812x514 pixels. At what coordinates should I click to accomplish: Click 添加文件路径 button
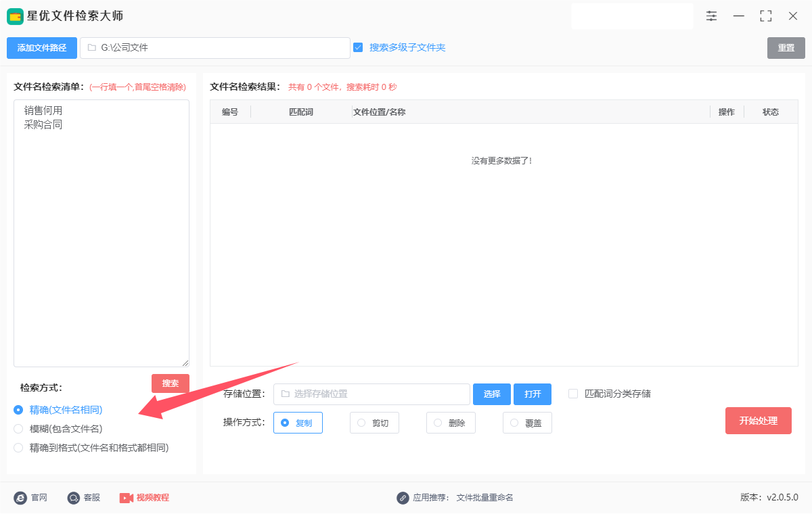pos(42,48)
